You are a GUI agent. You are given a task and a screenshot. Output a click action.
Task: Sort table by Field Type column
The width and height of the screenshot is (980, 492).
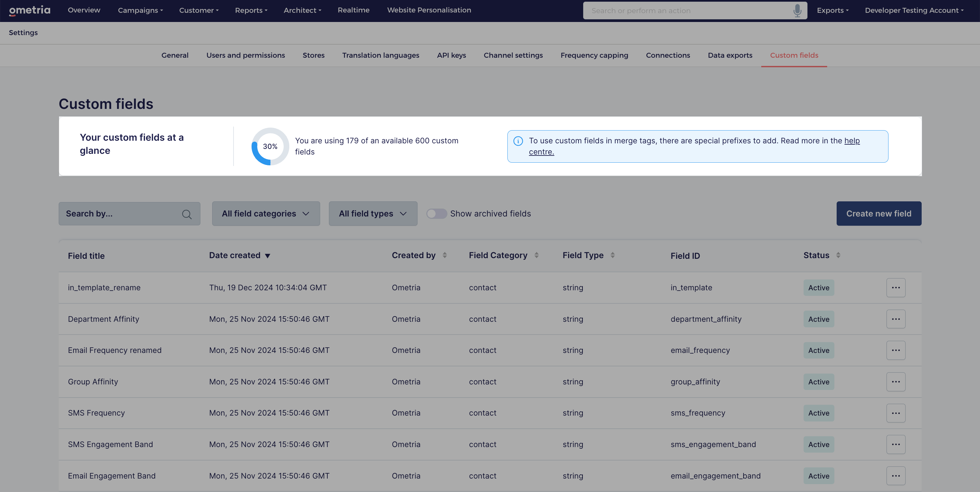coord(612,255)
